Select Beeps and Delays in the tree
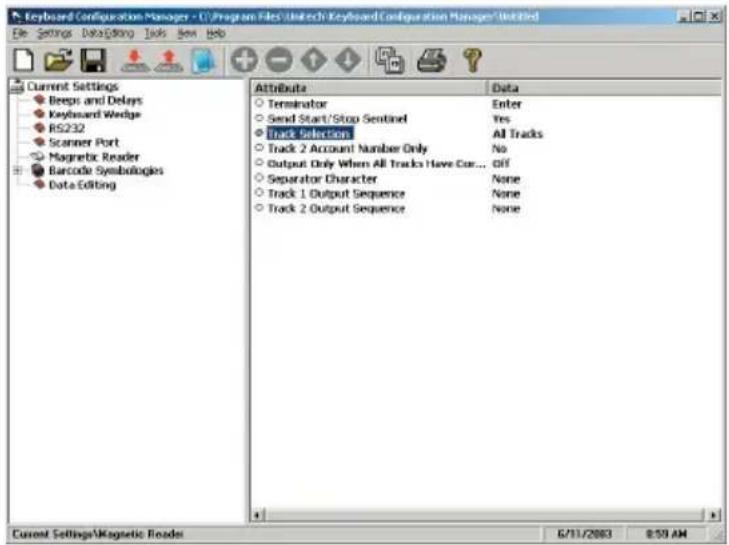The height and width of the screenshot is (545, 729). [95, 100]
